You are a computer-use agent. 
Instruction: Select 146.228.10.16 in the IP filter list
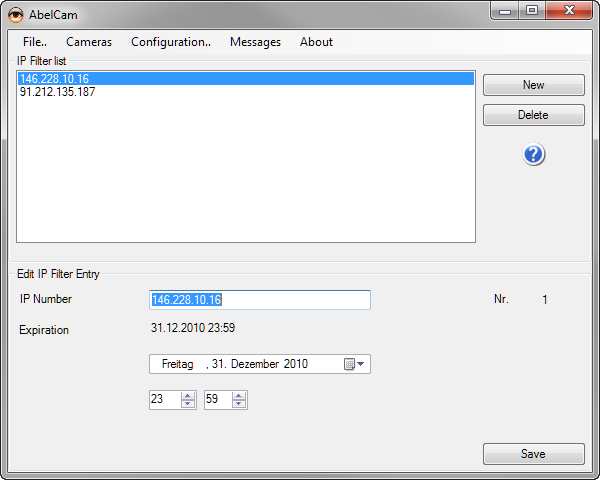coord(54,79)
